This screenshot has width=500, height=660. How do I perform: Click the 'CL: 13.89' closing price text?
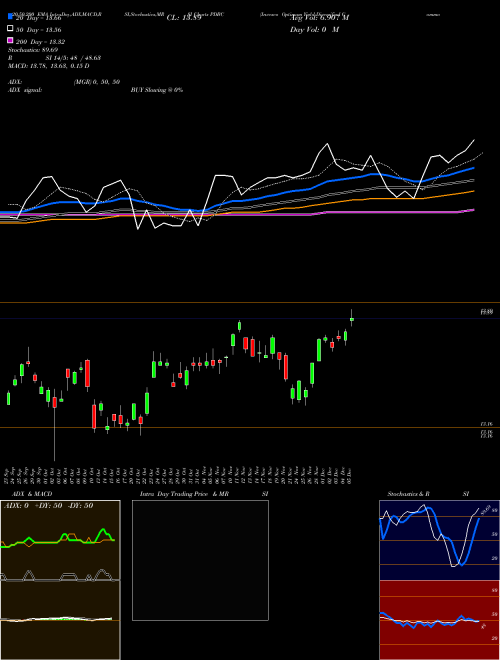point(184,18)
